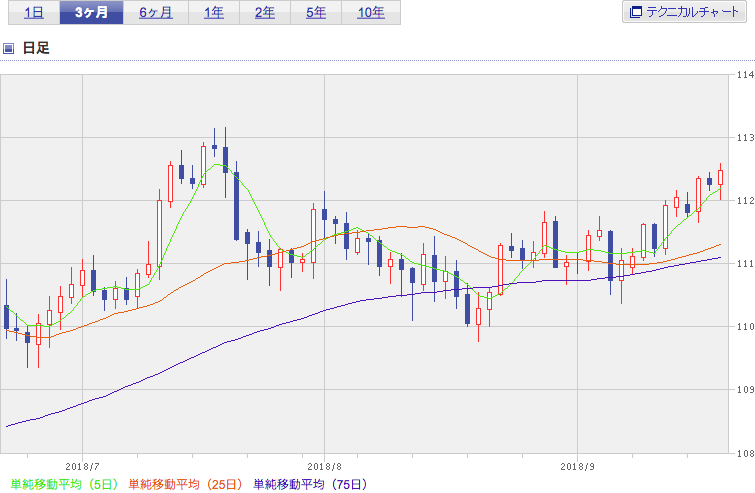The width and height of the screenshot is (755, 493).
Task: Click the 114 price axis label
Action: [745, 75]
